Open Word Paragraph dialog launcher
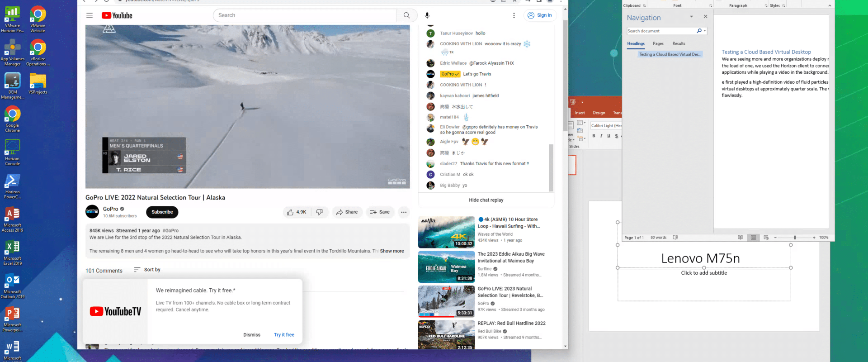Screen dimensions: 868x362 click(766, 6)
